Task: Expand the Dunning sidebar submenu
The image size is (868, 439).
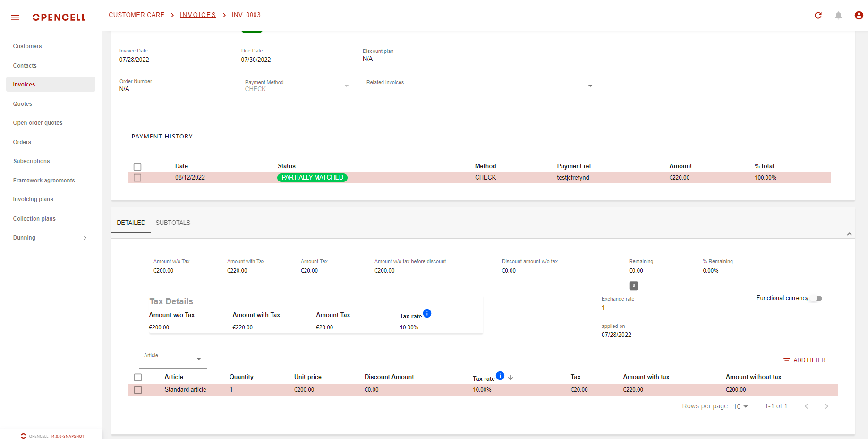Action: 85,238
